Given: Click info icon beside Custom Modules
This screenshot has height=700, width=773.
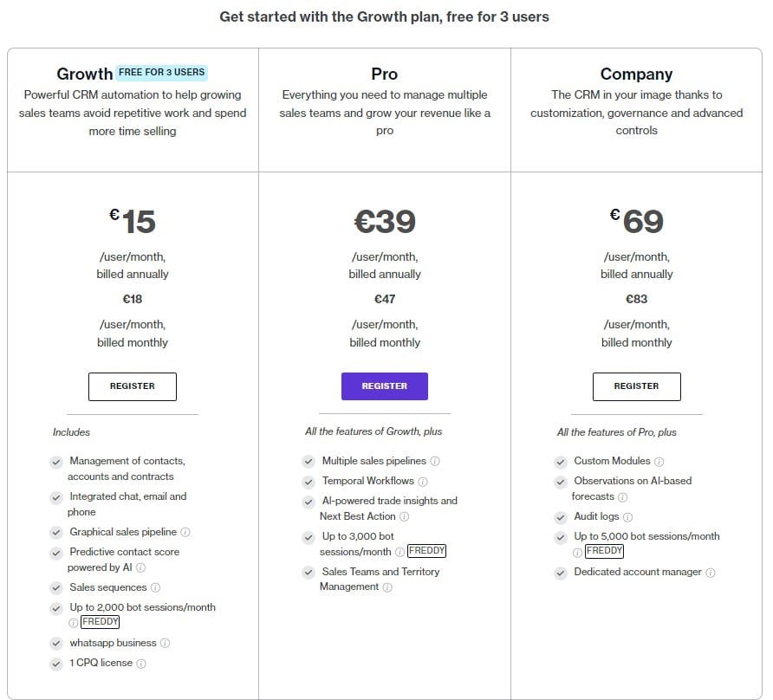Looking at the screenshot, I should (659, 462).
